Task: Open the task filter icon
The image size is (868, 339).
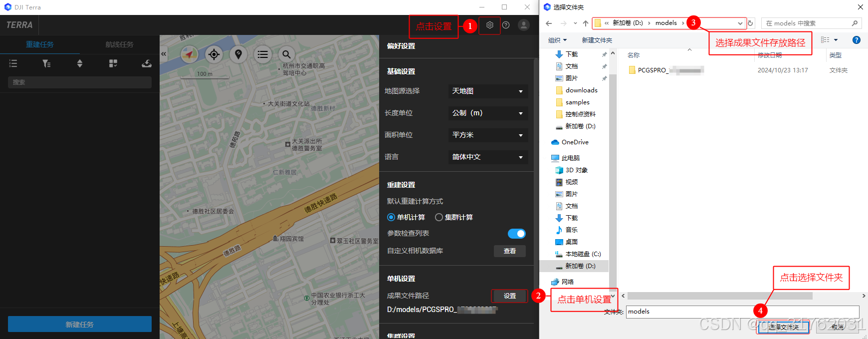Action: click(46, 63)
